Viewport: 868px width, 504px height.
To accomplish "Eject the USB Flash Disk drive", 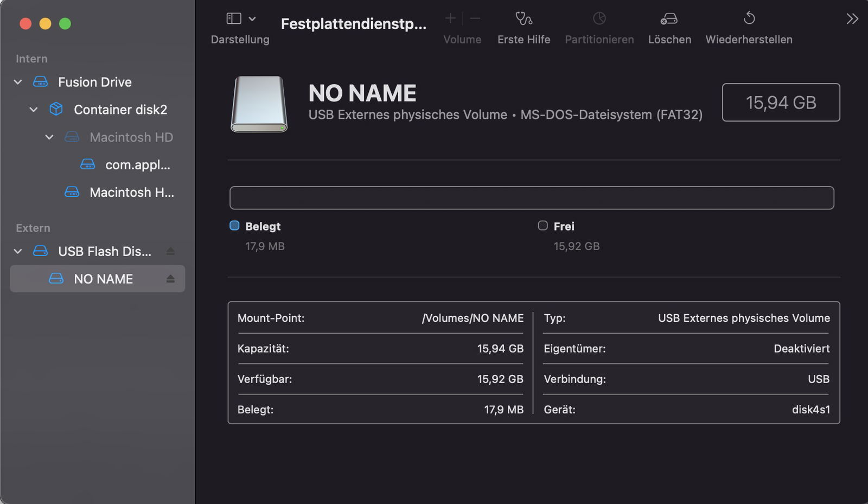I will tap(170, 251).
